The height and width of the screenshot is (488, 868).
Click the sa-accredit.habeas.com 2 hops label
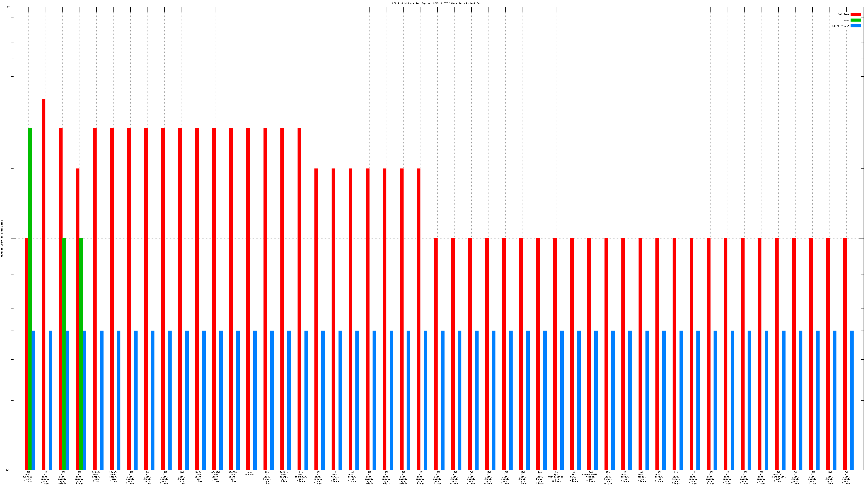tap(590, 477)
